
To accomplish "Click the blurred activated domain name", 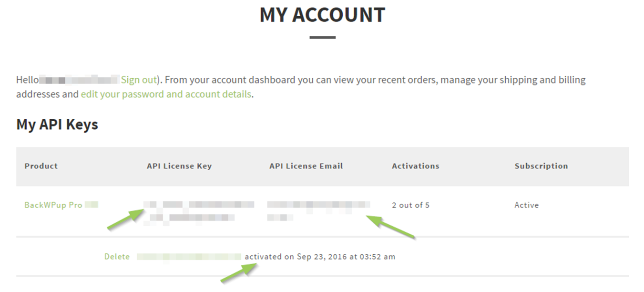I will pyautogui.click(x=189, y=257).
